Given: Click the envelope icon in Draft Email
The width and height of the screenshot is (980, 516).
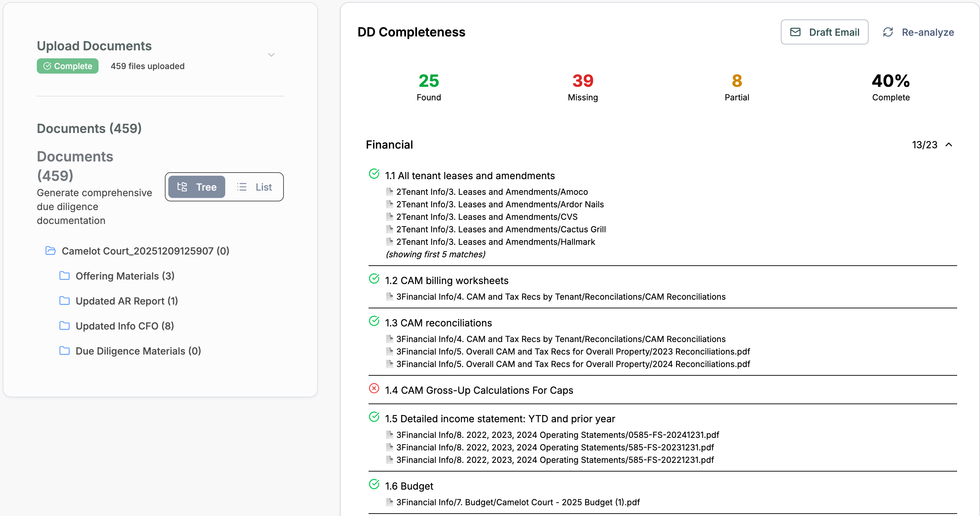Looking at the screenshot, I should [x=795, y=32].
